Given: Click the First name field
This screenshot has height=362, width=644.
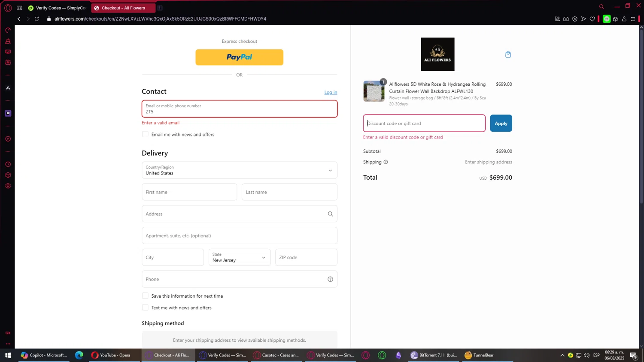Looking at the screenshot, I should pos(189,192).
